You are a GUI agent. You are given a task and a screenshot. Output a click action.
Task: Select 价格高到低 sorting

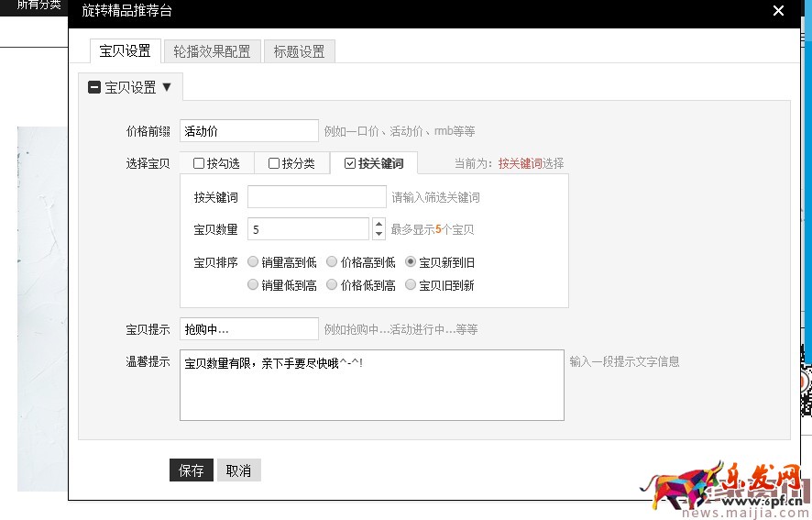tap(332, 261)
